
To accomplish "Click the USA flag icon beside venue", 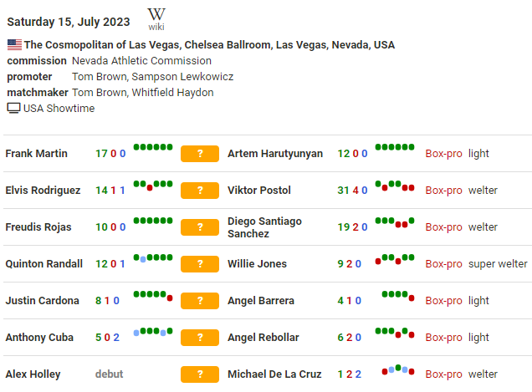I will coord(14,45).
